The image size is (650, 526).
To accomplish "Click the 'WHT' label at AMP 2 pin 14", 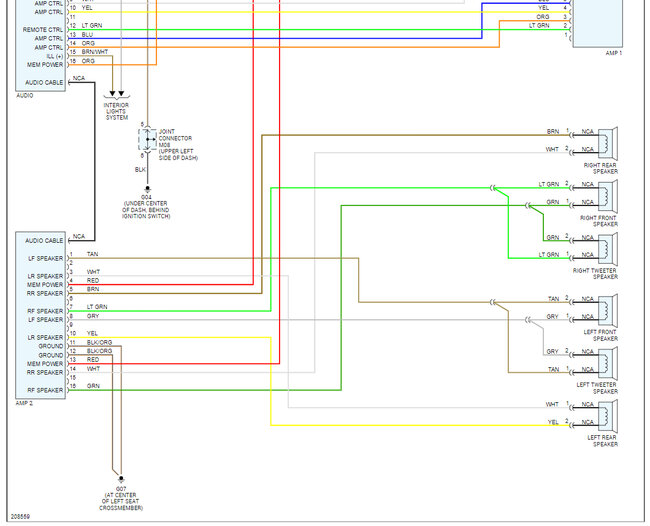I will click(93, 368).
